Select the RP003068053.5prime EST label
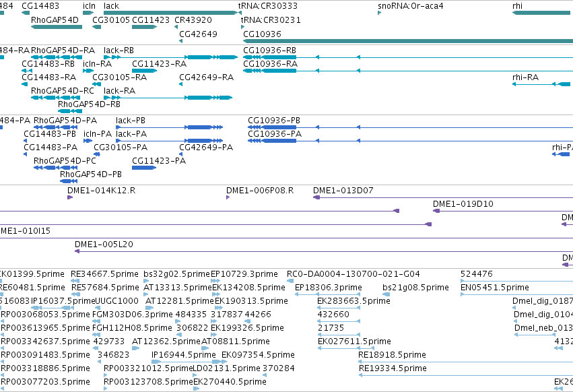The image size is (573, 392). click(x=45, y=315)
